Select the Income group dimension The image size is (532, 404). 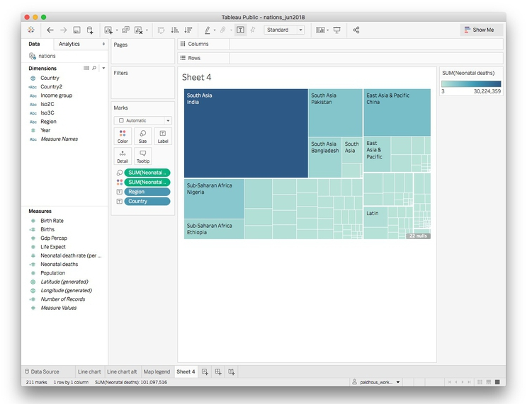[57, 96]
